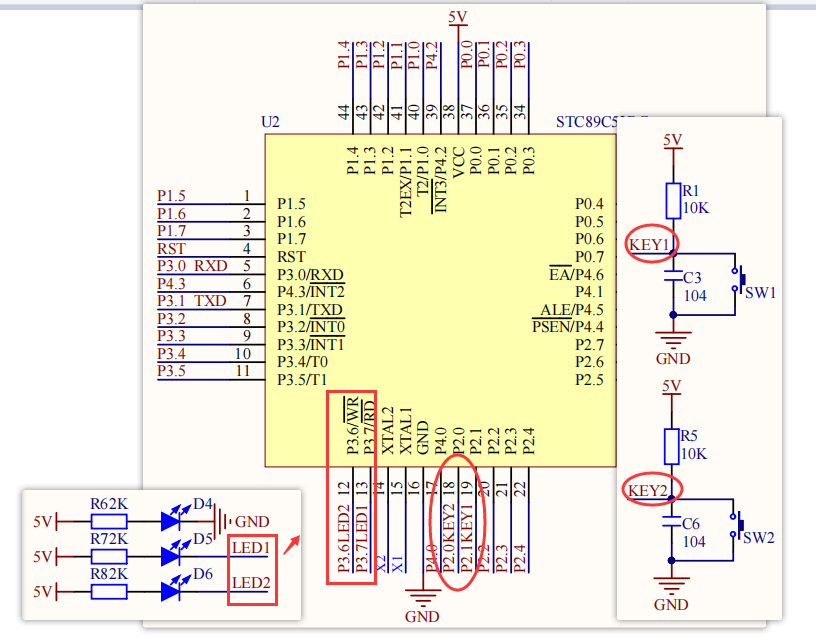Click the VCC pin name inside the chip
Image resolution: width=816 pixels, height=643 pixels.
click(x=458, y=162)
